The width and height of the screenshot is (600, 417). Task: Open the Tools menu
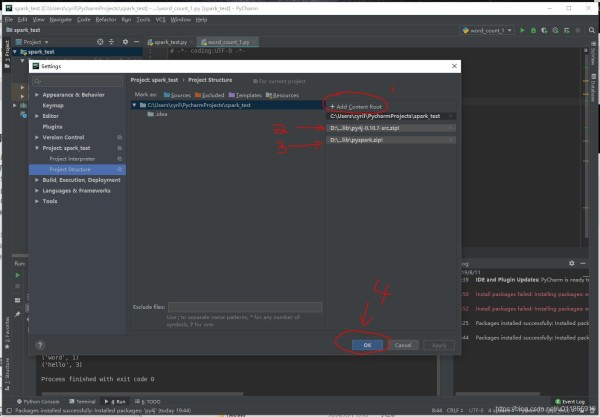point(143,20)
